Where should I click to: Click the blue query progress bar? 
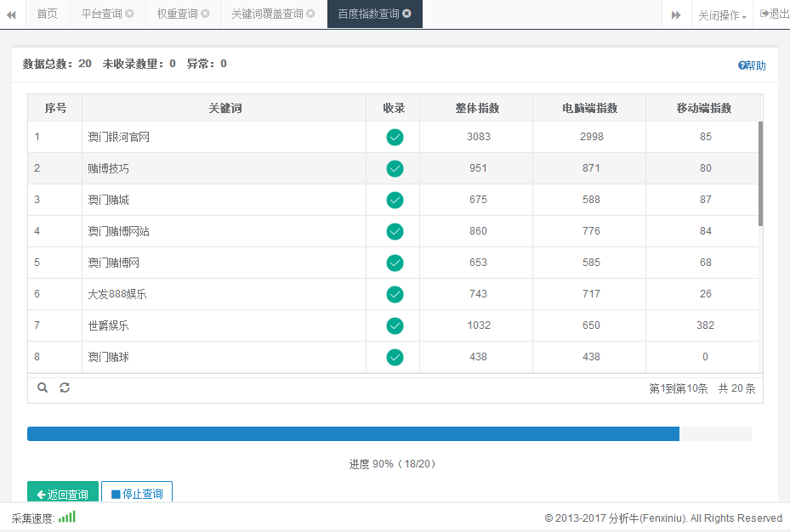(x=353, y=433)
